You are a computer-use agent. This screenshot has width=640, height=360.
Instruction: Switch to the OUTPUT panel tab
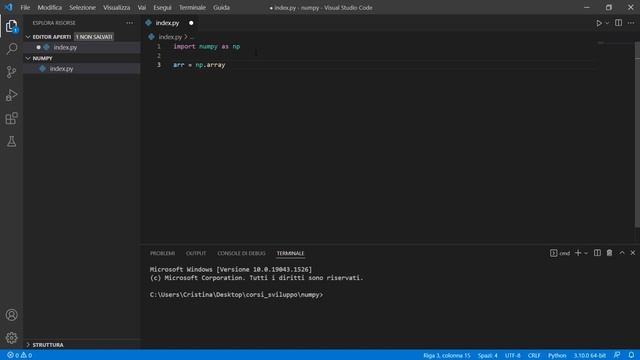(x=196, y=253)
